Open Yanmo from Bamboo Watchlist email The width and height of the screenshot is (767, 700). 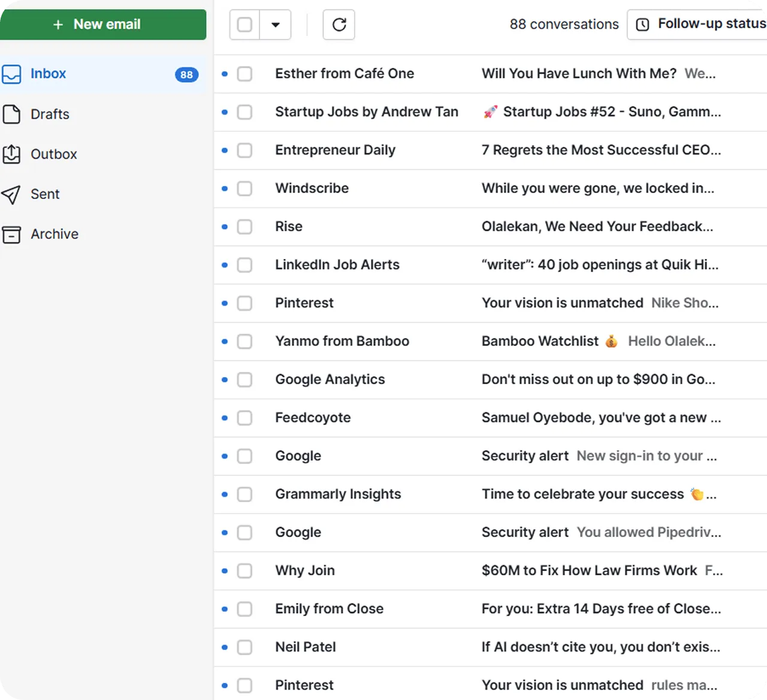490,342
